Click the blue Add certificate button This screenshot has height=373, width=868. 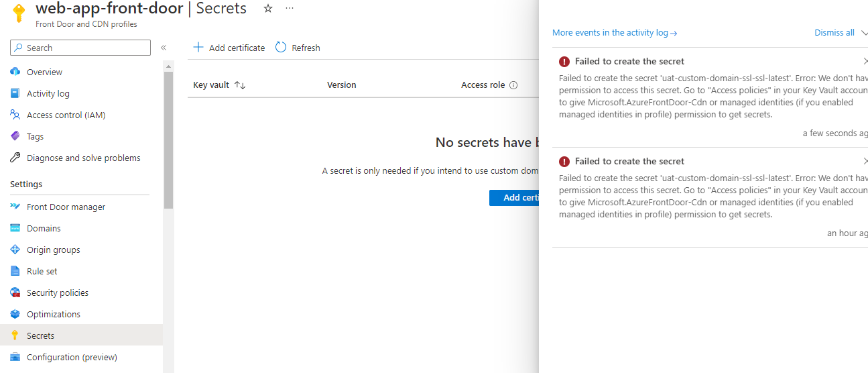(x=514, y=197)
